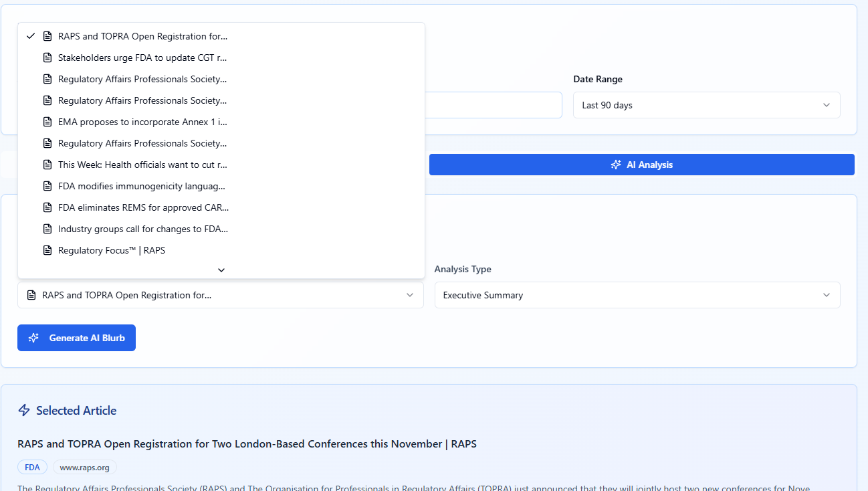
Task: Click the sparkle icon on AI Analysis tab
Action: [x=616, y=165]
